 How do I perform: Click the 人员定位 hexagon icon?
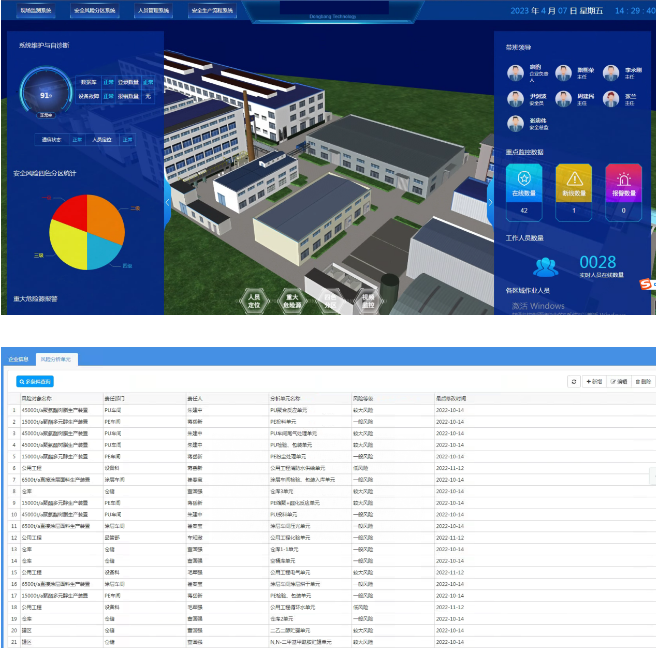(x=254, y=299)
